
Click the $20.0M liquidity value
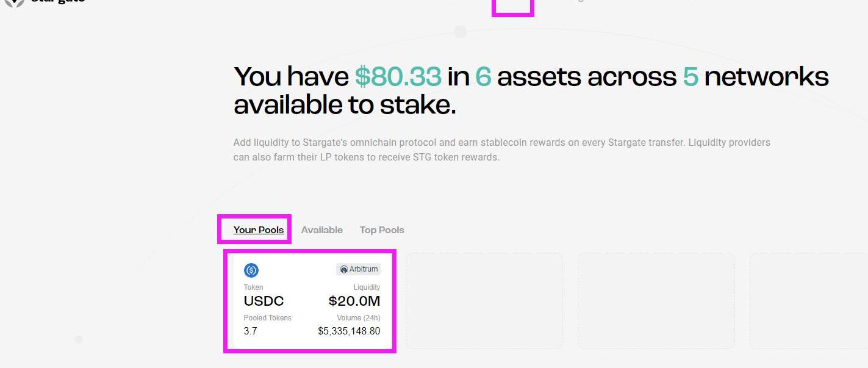click(x=354, y=301)
